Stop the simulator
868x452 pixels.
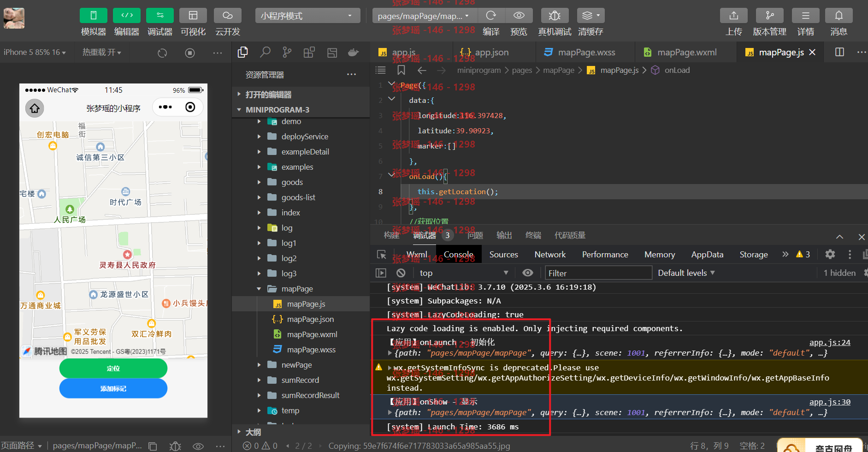pyautogui.click(x=190, y=53)
